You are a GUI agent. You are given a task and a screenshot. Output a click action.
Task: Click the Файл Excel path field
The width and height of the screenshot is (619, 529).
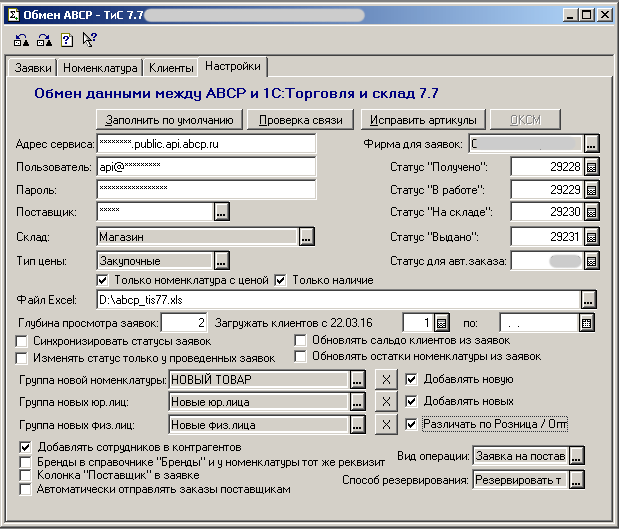(x=338, y=300)
